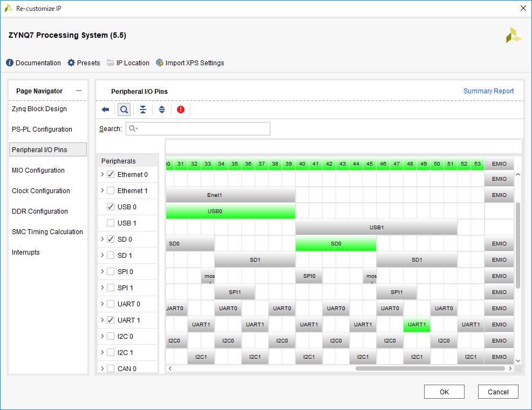This screenshot has width=532, height=410.
Task: Enable the SPI 0 checkbox
Action: tap(111, 272)
